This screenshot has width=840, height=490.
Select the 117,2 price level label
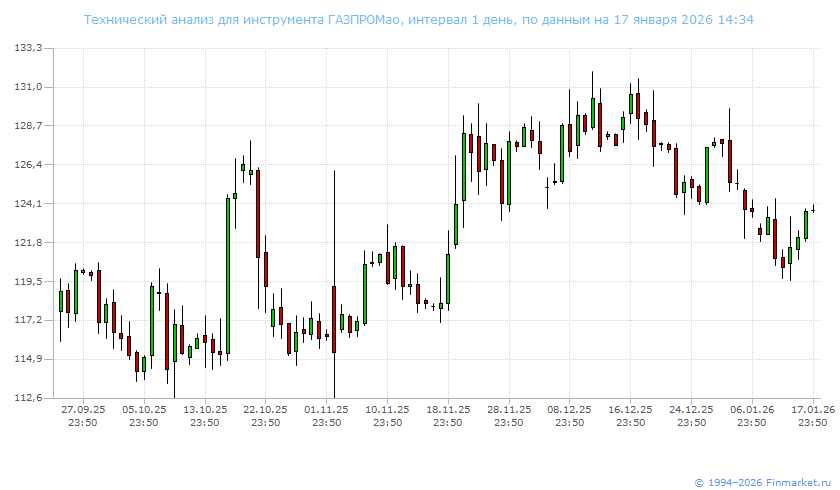pos(29,321)
